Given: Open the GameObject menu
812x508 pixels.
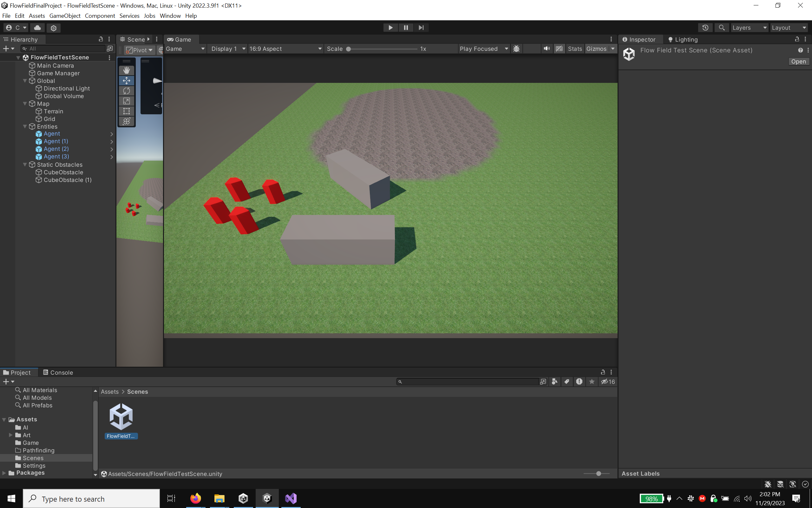Looking at the screenshot, I should (x=65, y=16).
